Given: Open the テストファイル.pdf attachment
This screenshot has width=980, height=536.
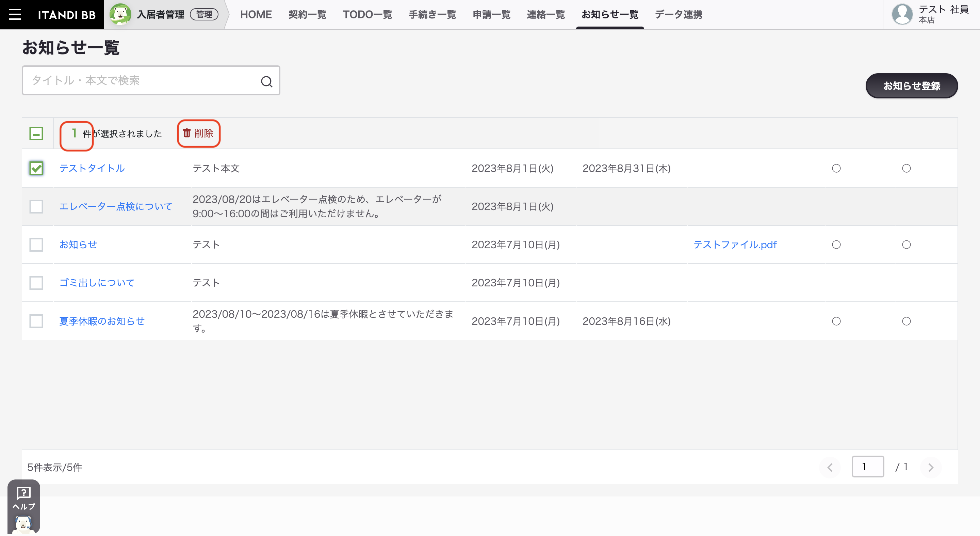Looking at the screenshot, I should tap(735, 245).
